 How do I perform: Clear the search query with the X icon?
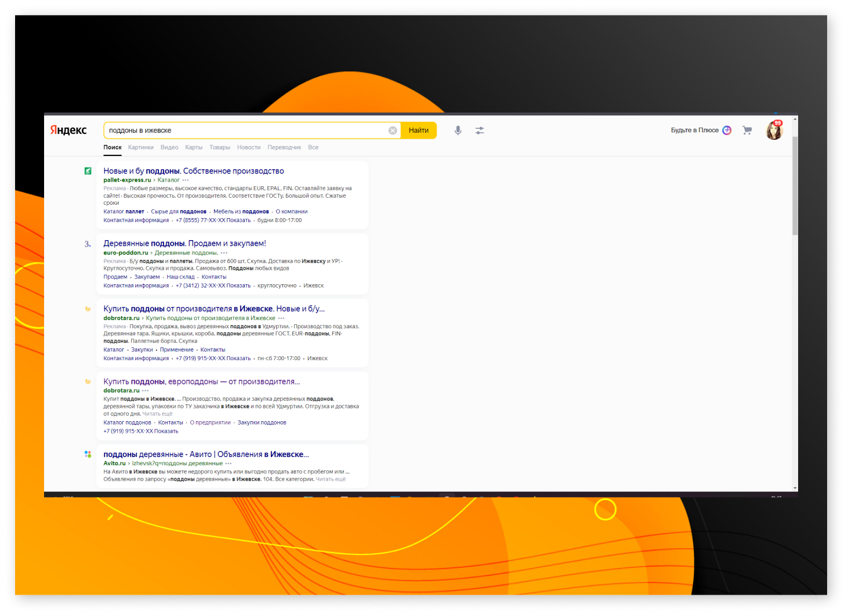[x=393, y=131]
